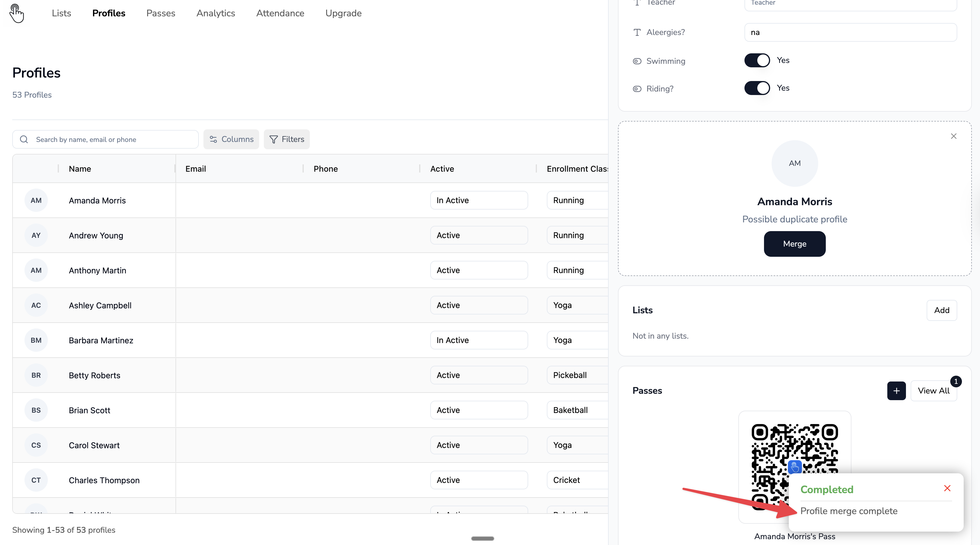980x545 pixels.
Task: Click the Columns sliders icon
Action: click(213, 139)
